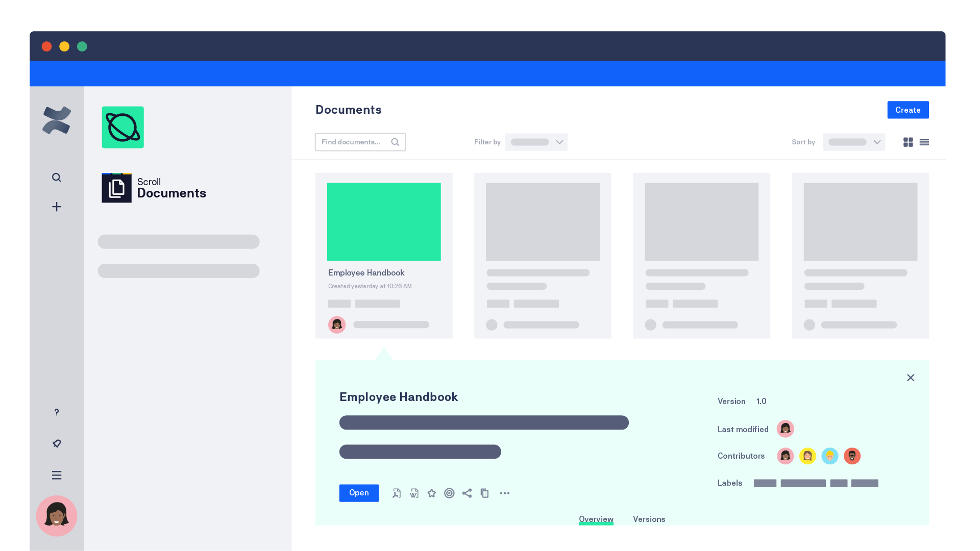Click the user profile avatar in sidebar
The height and width of the screenshot is (551, 980).
(x=57, y=516)
